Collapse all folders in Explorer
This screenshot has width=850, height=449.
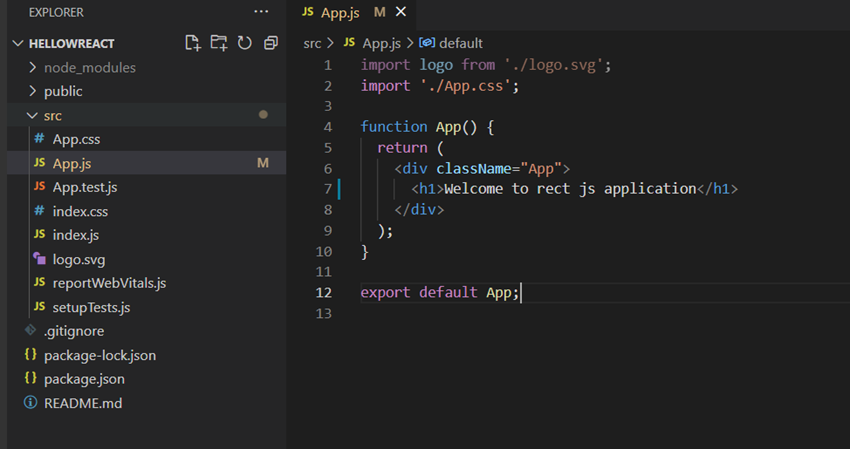(269, 43)
